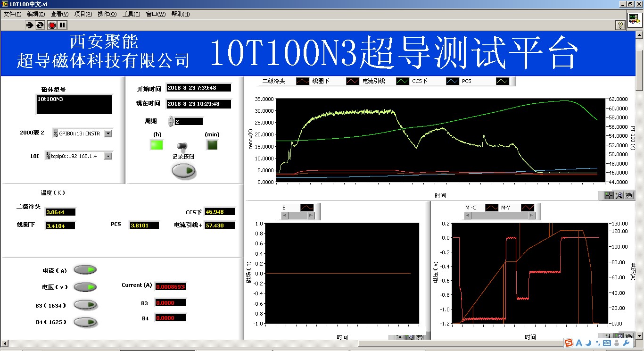The image size is (644, 351).
Task: Flip the (h)/(min) toggle switch
Action: click(x=182, y=146)
